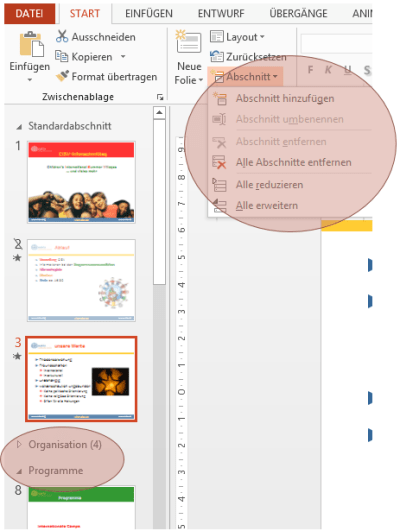
Task: Toggle underline U formatting
Action: tap(347, 70)
